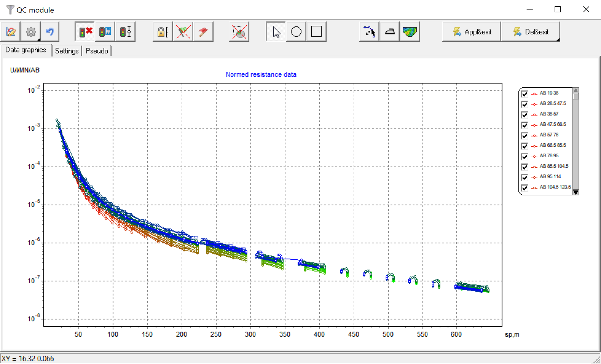Screen dimensions: 601x364
Task: Click the red flag icon
Action: 203,32
